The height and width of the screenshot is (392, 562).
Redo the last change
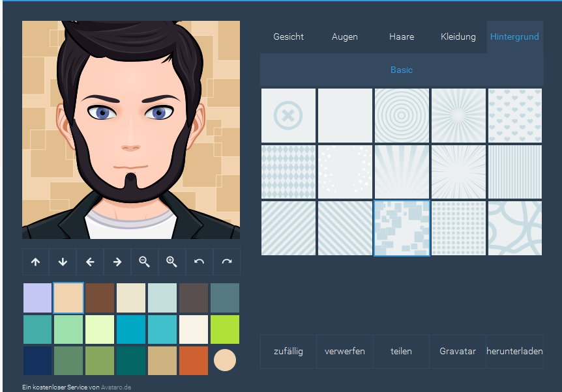click(x=226, y=262)
